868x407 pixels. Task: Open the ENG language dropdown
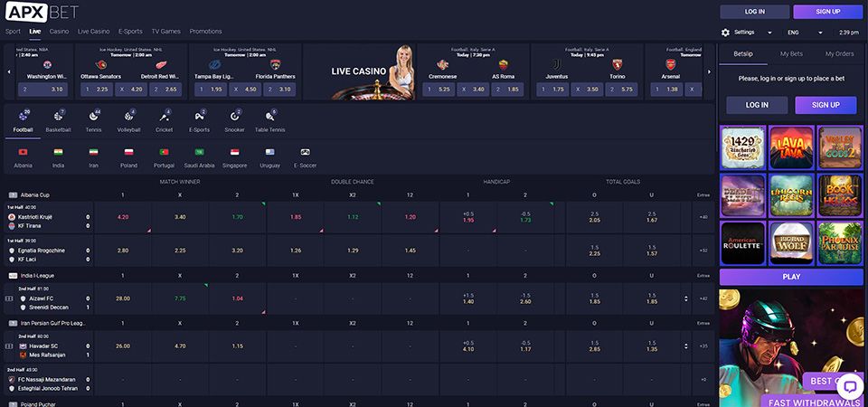pos(805,33)
